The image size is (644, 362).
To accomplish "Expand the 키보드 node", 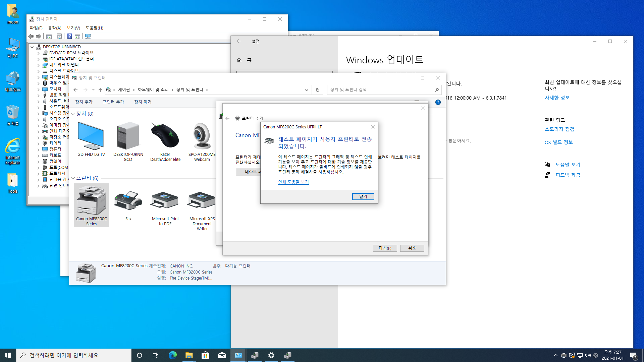I will point(38,156).
